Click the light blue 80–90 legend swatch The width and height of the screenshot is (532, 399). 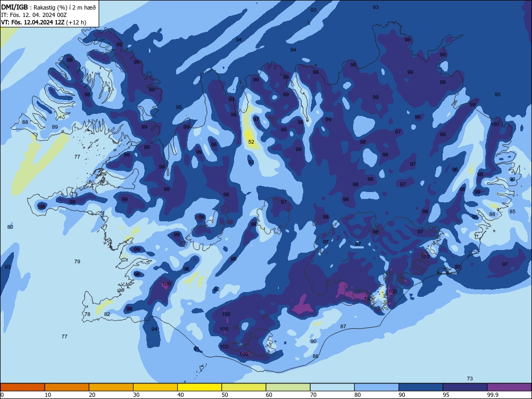coord(377,387)
